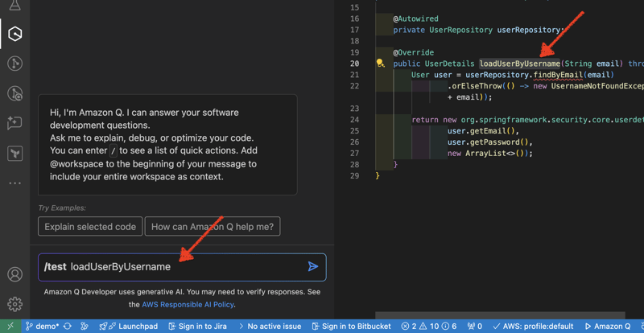Open the chat sparkle icon in activity bar
644x333 pixels.
click(x=14, y=123)
